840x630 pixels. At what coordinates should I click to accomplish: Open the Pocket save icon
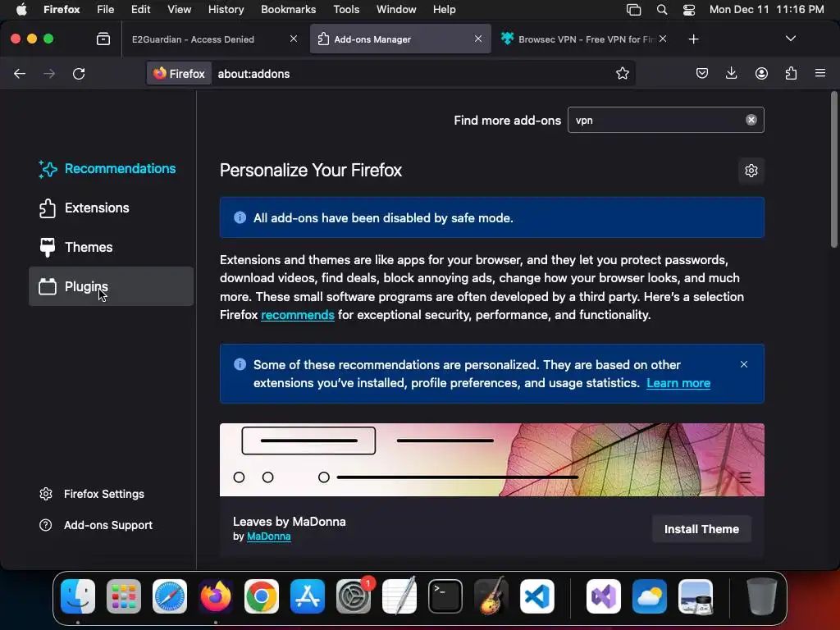[702, 73]
